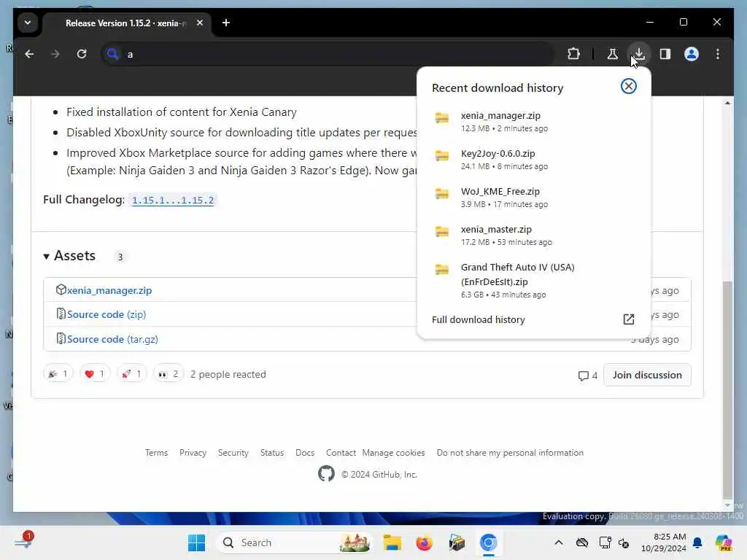
Task: Open the Security footer link
Action: coord(233,452)
